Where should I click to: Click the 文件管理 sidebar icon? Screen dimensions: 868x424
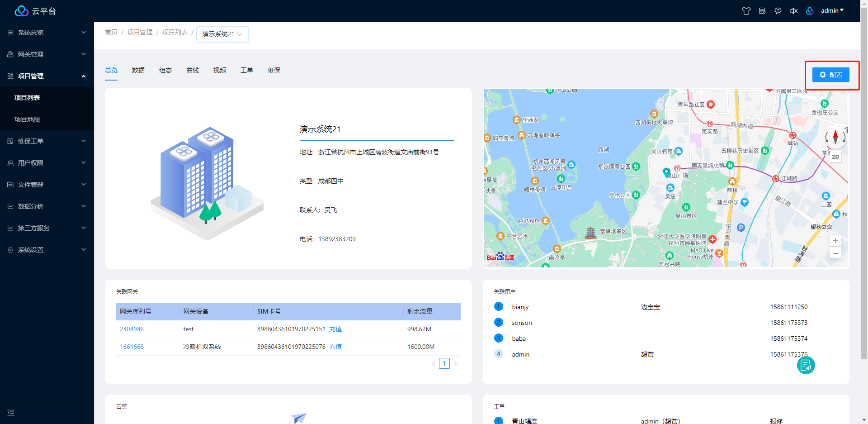10,185
